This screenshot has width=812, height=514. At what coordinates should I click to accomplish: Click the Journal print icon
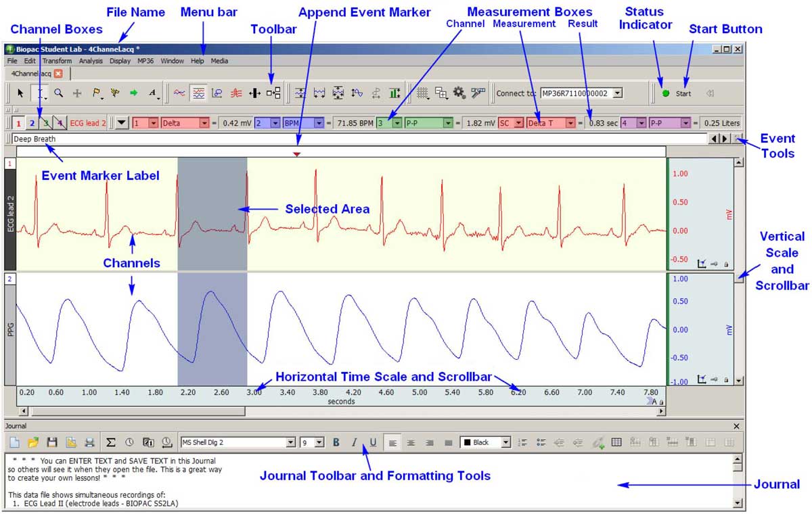[89, 442]
